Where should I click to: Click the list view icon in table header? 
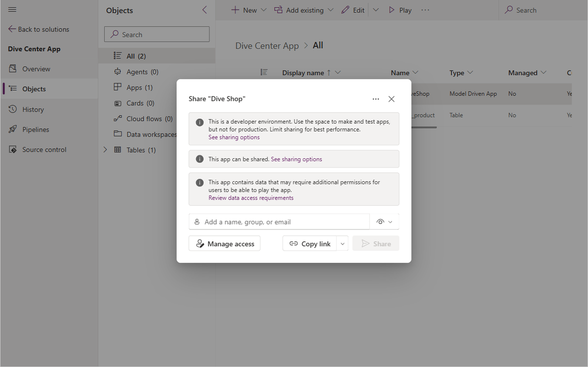click(264, 73)
